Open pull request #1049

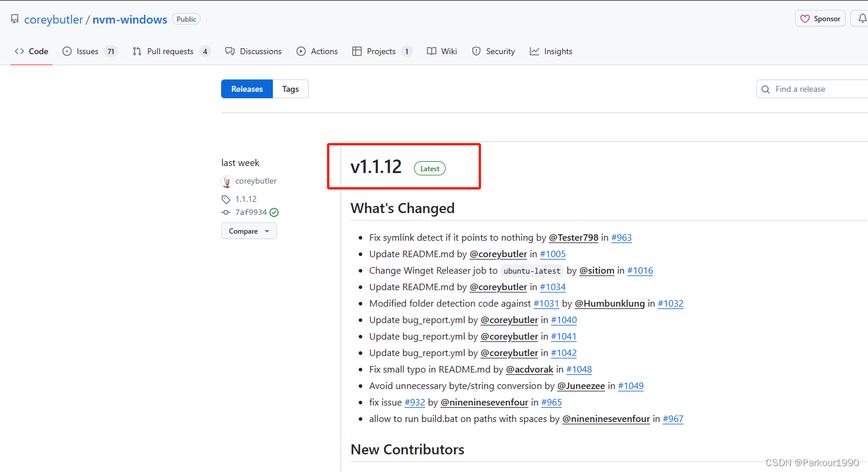pyautogui.click(x=631, y=386)
